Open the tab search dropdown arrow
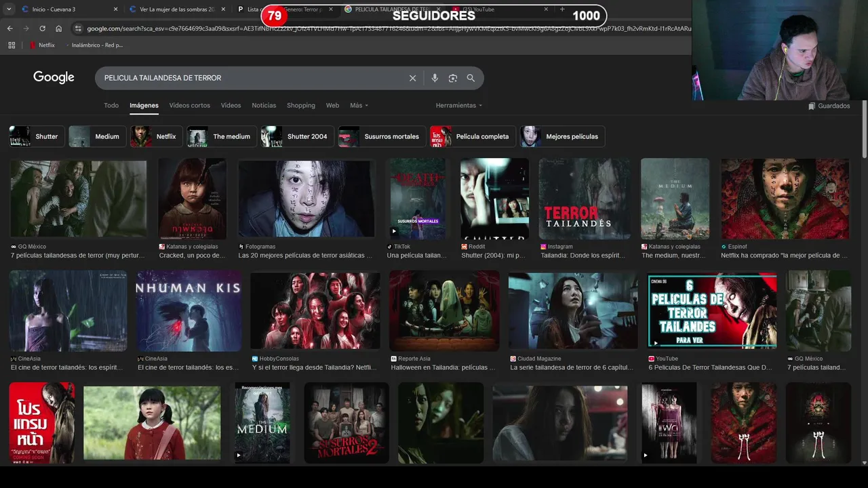This screenshot has height=488, width=868. [x=9, y=9]
